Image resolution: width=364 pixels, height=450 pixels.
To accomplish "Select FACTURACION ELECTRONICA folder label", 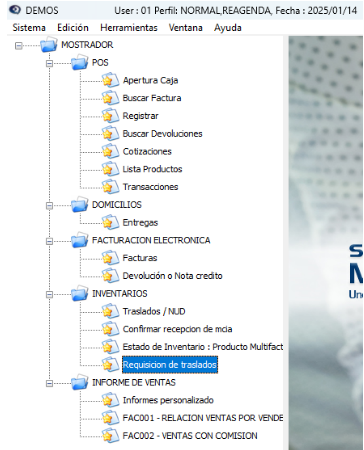I will (151, 240).
